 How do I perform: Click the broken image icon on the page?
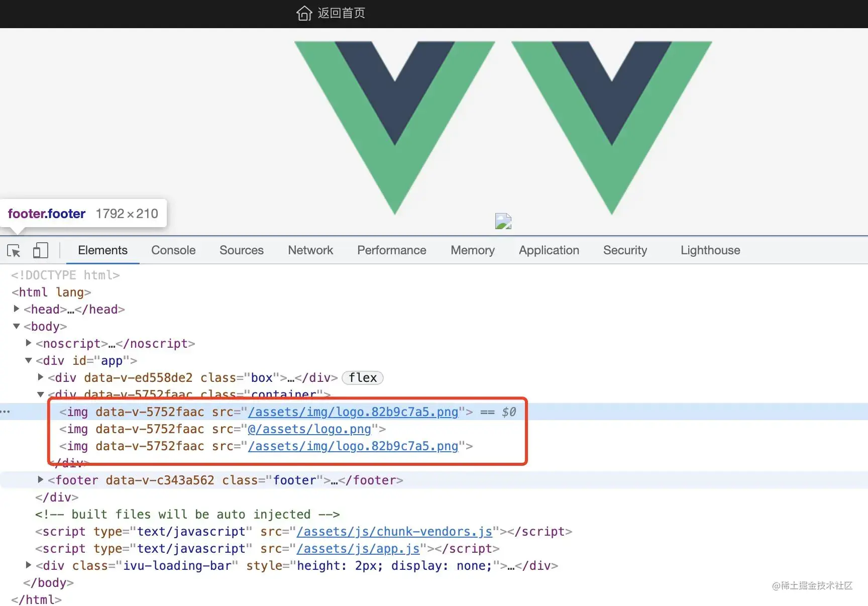coord(503,221)
